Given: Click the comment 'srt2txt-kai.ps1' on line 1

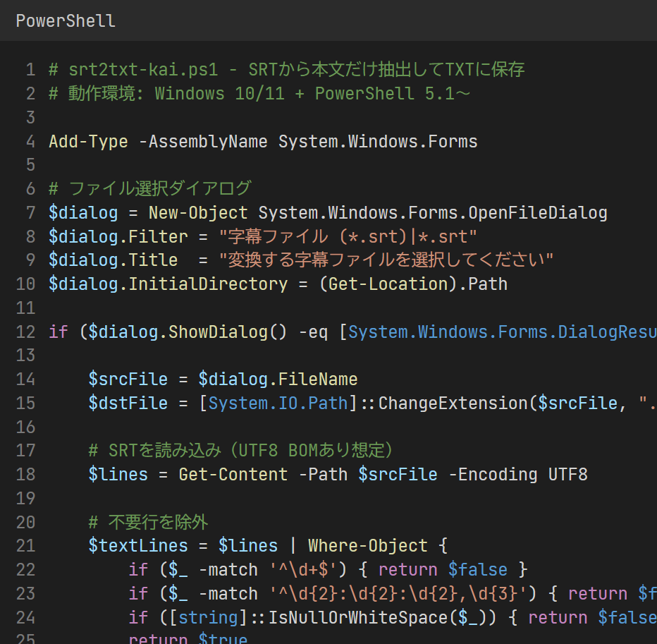Looking at the screenshot, I should click(143, 70).
